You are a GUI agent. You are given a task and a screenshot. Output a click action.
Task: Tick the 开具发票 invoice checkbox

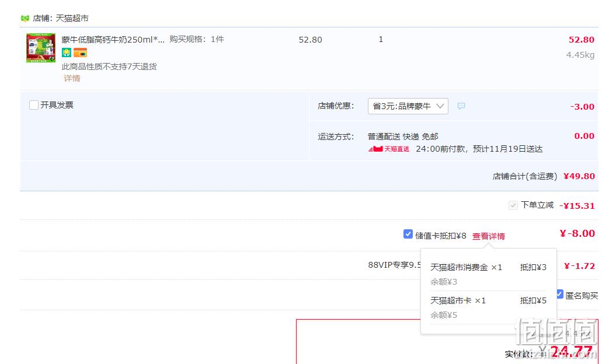(x=34, y=105)
